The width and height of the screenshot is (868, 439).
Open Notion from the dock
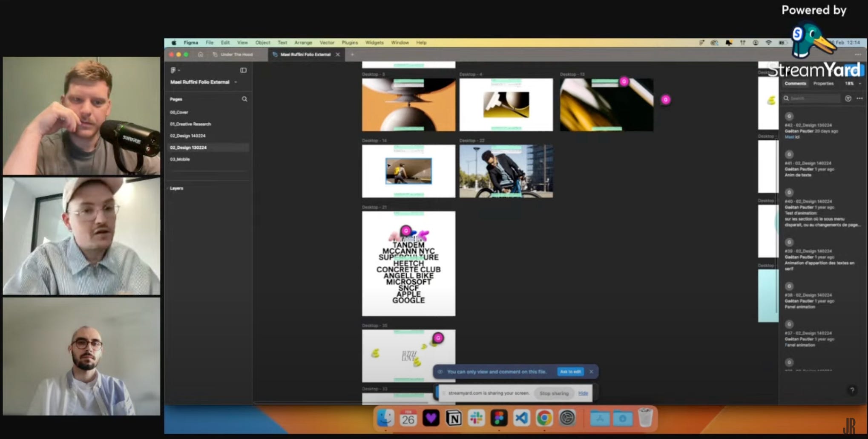pos(454,418)
